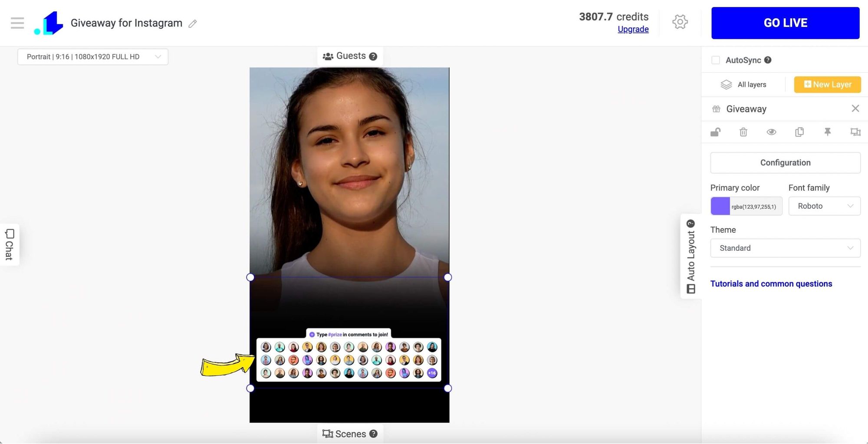Click the 'Type #prize in comments to join!' banner
The image size is (868, 444).
click(x=349, y=334)
